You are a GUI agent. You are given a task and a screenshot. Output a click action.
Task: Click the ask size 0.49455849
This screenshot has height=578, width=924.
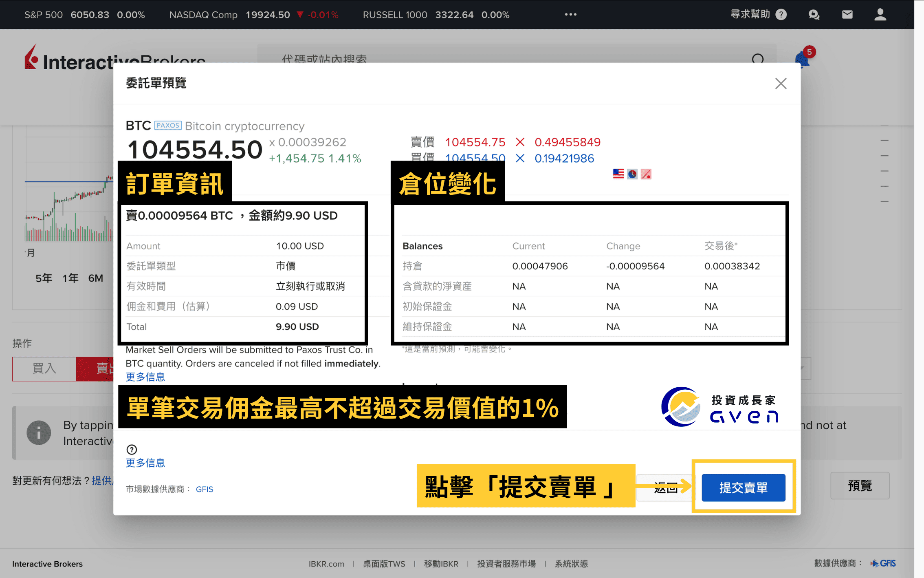568,142
